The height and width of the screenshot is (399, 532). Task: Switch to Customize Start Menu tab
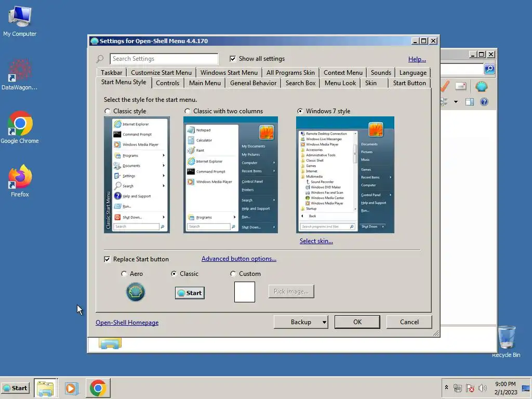click(x=161, y=73)
